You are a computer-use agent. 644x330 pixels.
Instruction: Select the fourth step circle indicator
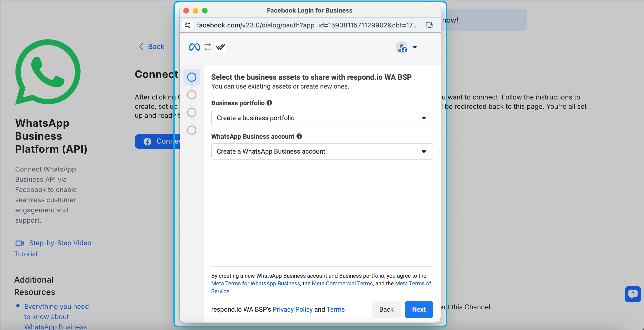point(192,130)
